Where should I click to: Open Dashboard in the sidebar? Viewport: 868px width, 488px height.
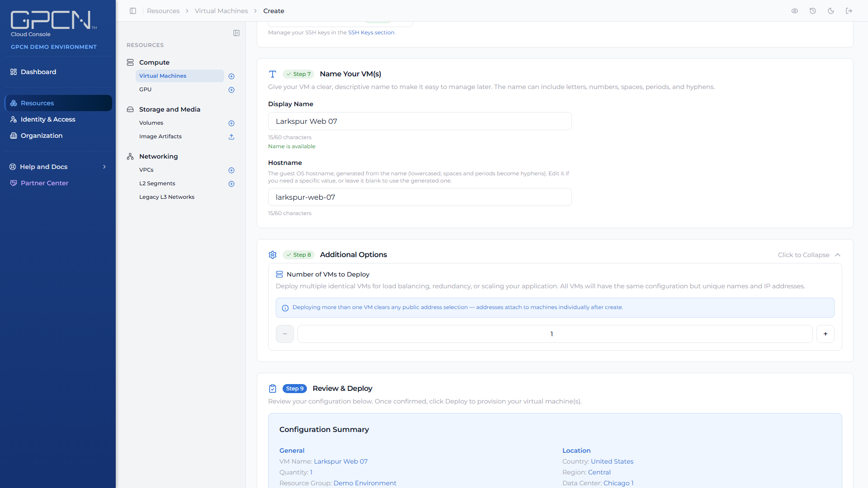pyautogui.click(x=58, y=72)
